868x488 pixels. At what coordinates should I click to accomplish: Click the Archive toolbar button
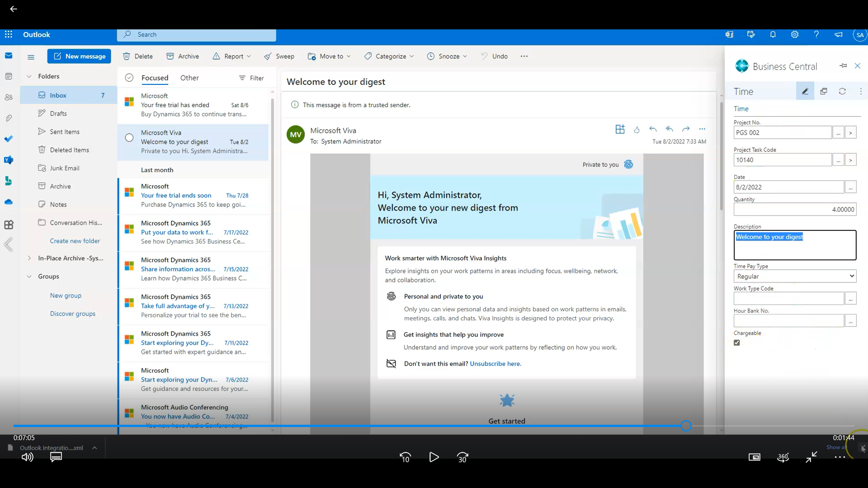click(183, 56)
